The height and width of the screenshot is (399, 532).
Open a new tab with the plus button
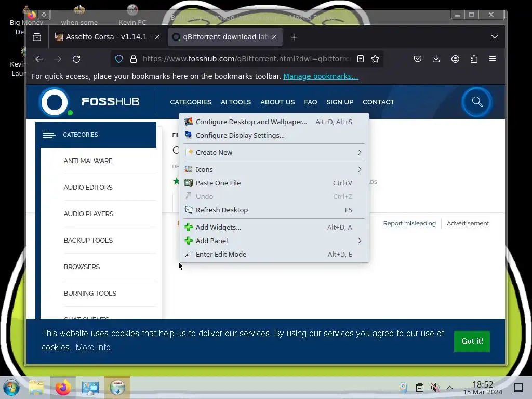294,37
